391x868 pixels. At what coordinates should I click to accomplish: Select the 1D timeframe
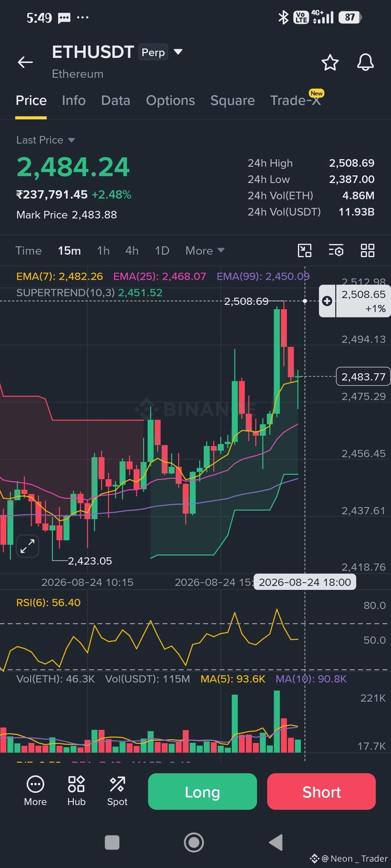tap(162, 251)
